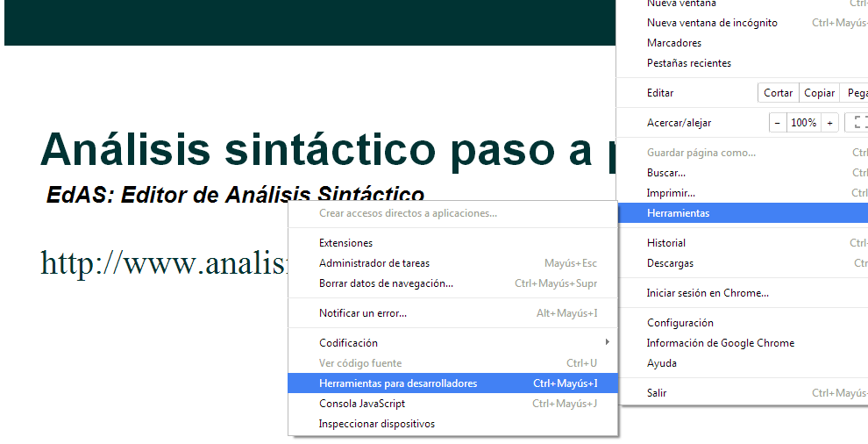
Task: Open Descargas from Chrome menu
Action: (670, 263)
